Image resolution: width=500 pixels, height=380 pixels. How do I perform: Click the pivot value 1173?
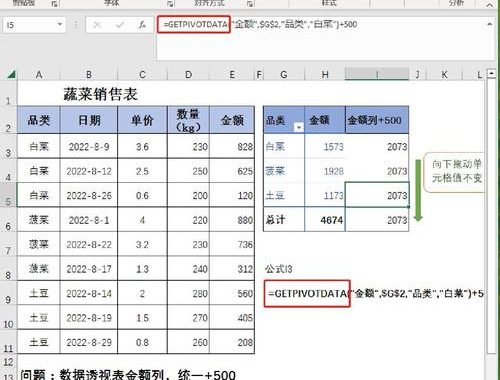pos(325,195)
